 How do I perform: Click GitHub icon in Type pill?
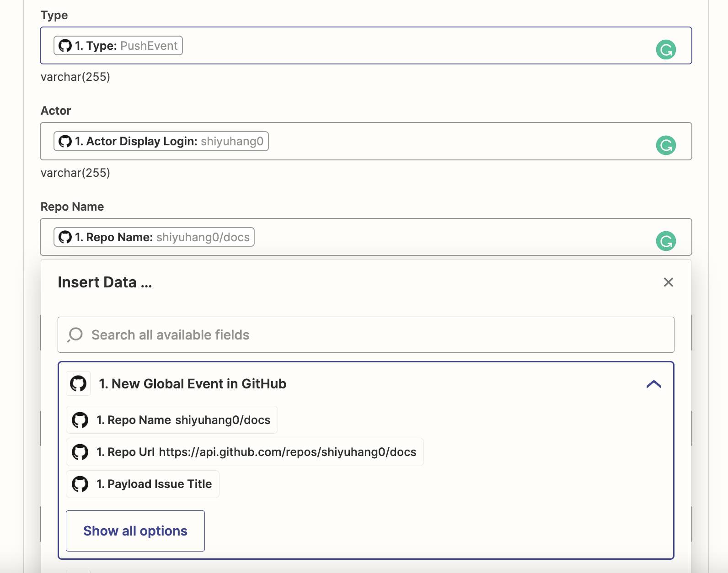[65, 46]
